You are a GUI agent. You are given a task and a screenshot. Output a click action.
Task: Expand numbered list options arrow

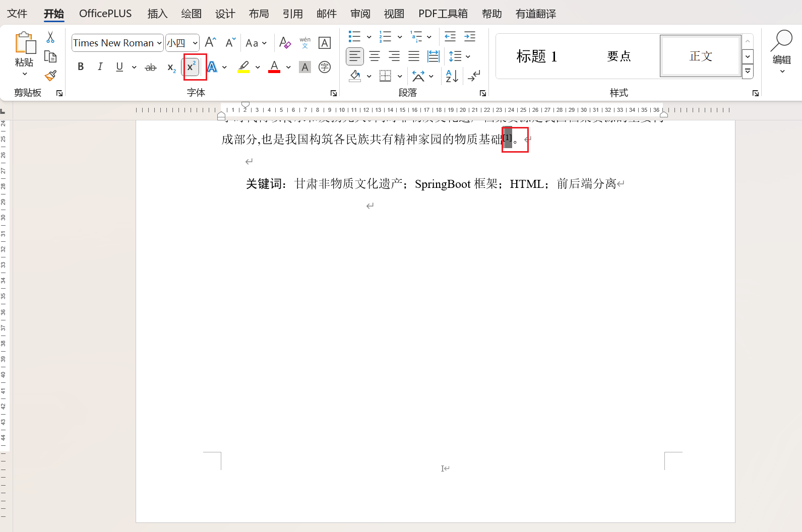400,37
